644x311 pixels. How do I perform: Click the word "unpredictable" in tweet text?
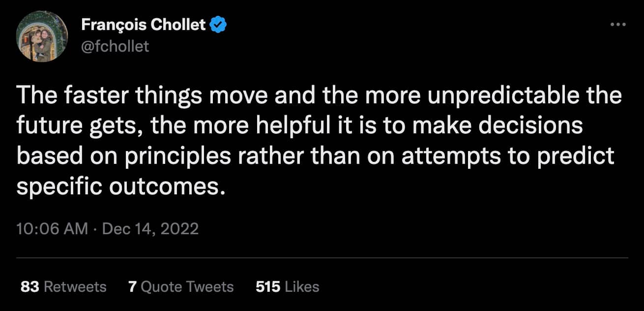[498, 95]
